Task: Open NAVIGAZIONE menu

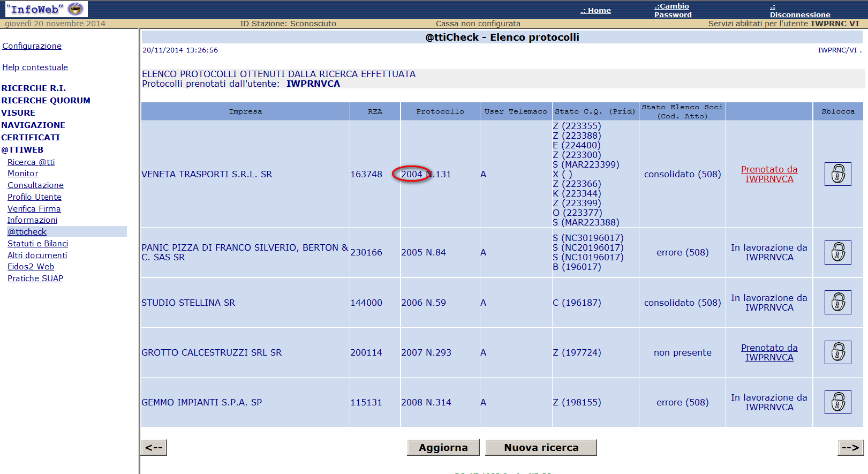Action: (33, 125)
